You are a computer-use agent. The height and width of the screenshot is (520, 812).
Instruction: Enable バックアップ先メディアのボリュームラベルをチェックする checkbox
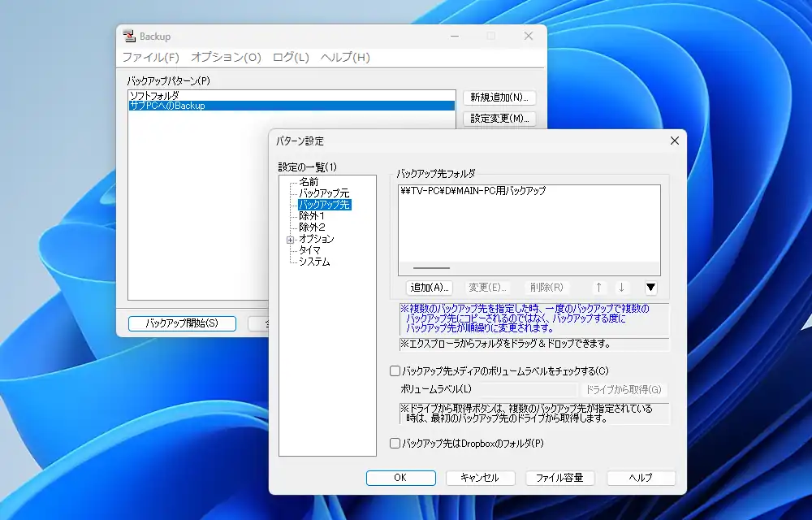pos(395,371)
